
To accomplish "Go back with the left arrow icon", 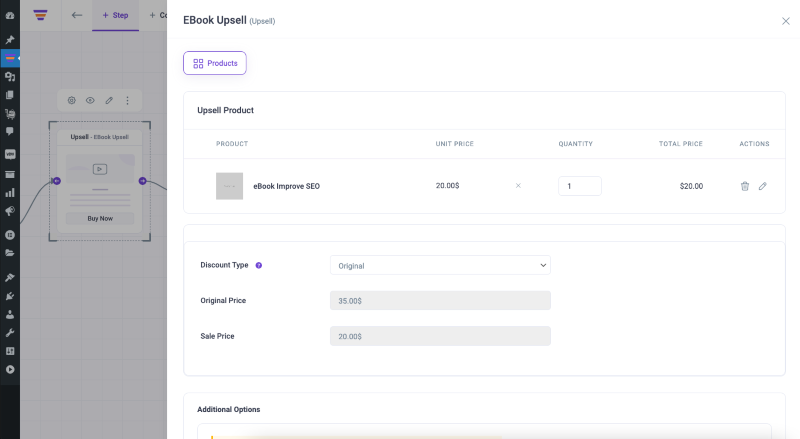I will click(77, 15).
